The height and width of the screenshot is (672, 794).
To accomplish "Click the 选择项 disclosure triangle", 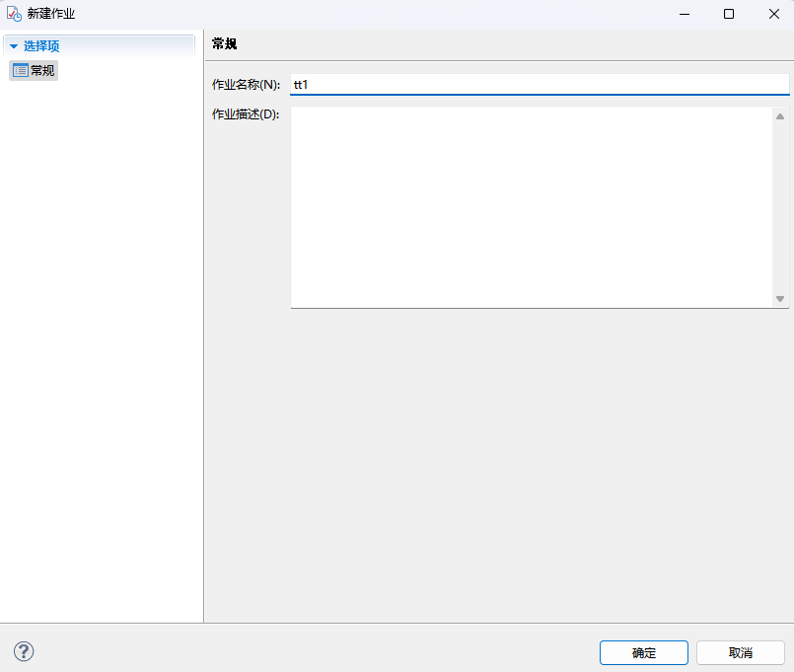I will 13,45.
